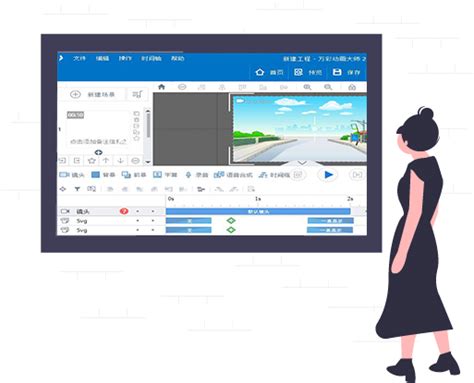Screen dimensions: 474x383
Task: Click the microphone recording icon
Action: point(188,175)
